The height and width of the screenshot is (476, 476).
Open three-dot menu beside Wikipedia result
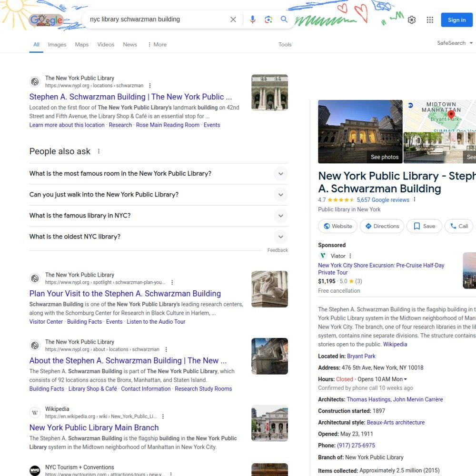[x=163, y=416]
